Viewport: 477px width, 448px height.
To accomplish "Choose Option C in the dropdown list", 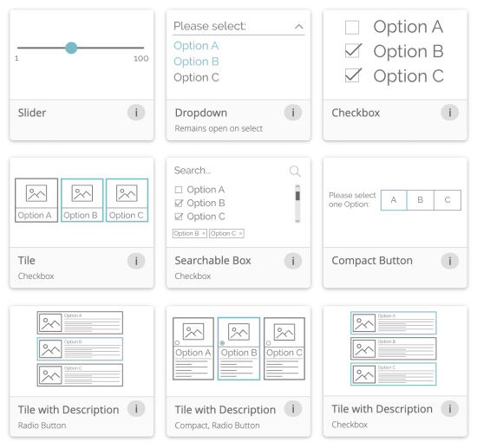I will tap(196, 77).
